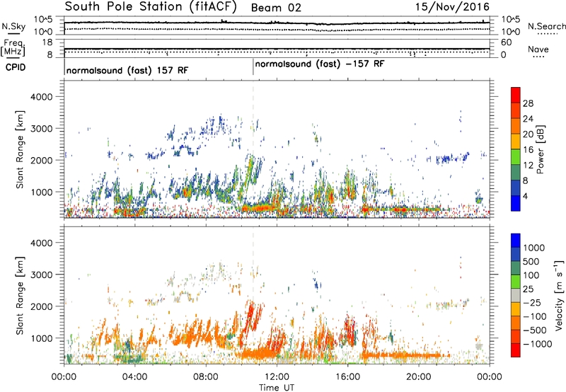Click "2000" range tick of velocity panel
This screenshot has height=392, width=566.
click(41, 306)
